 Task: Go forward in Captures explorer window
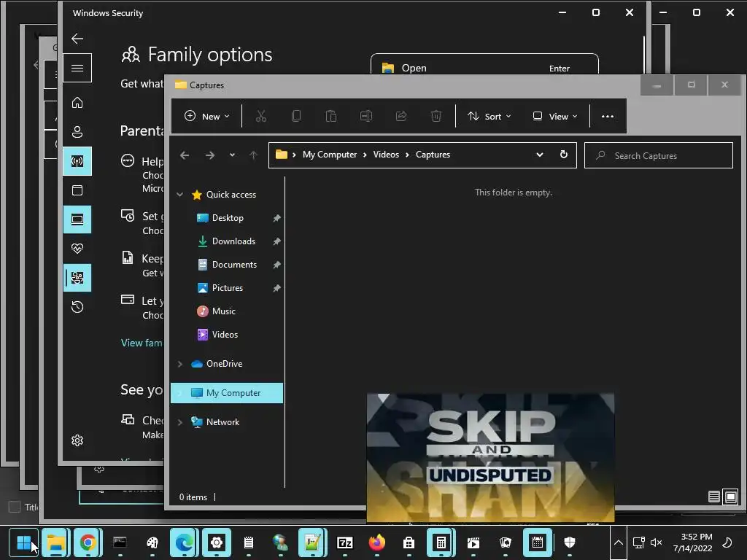point(209,155)
